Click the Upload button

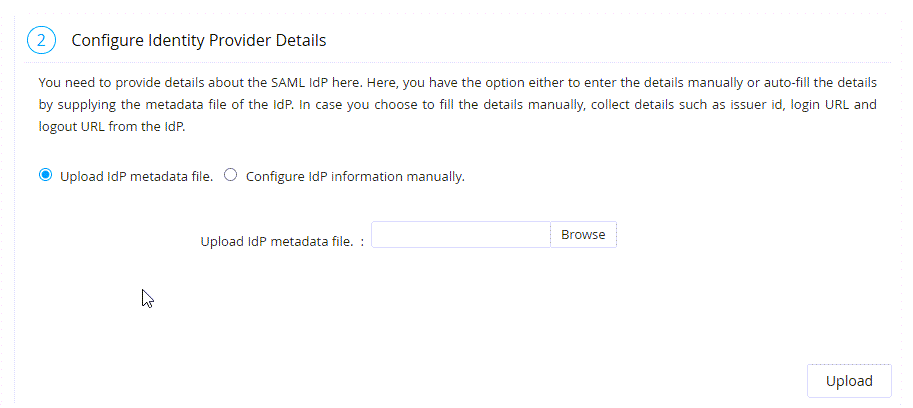(849, 381)
